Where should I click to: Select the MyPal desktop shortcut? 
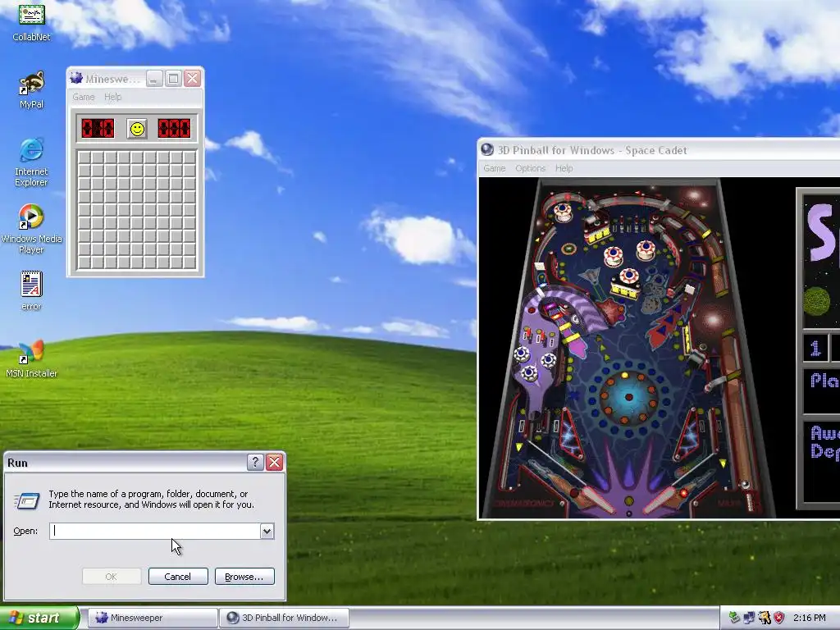pyautogui.click(x=32, y=90)
